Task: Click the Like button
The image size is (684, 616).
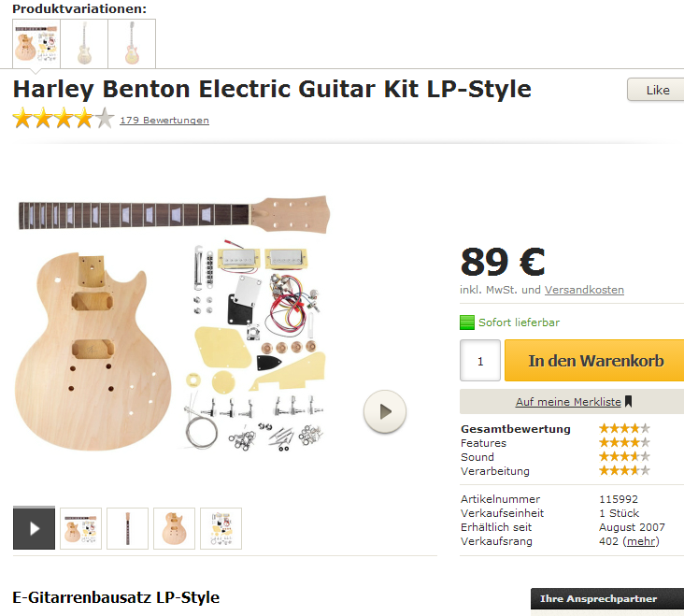Action: pyautogui.click(x=657, y=91)
